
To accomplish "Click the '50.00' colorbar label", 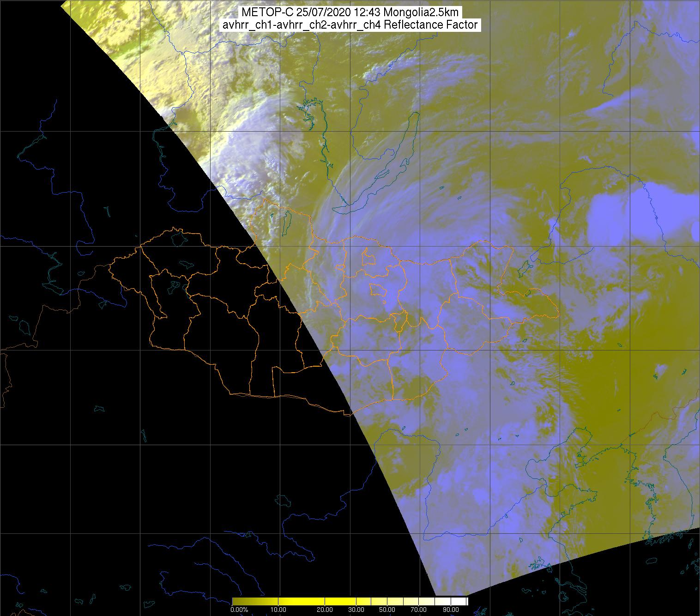I will 387,610.
